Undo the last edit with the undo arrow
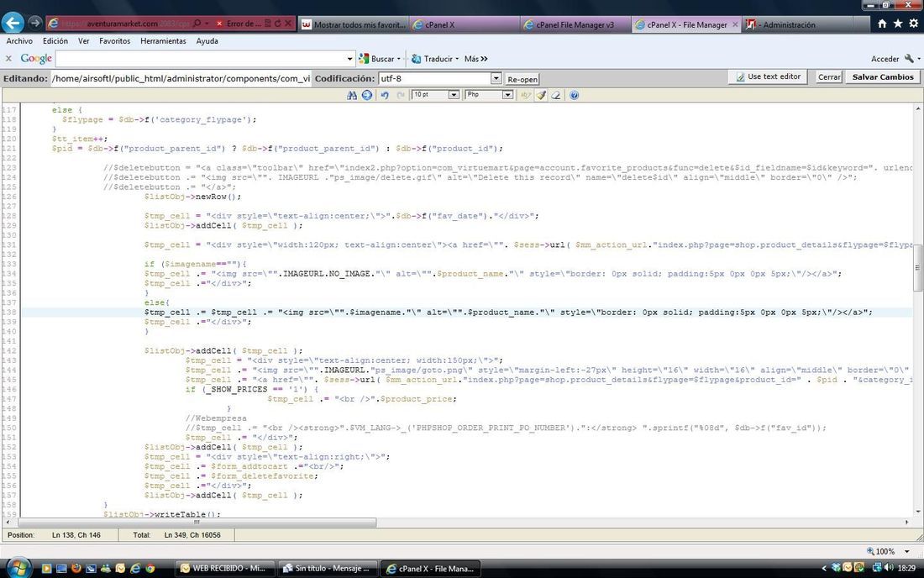Viewport: 924px width, 578px height. click(385, 95)
